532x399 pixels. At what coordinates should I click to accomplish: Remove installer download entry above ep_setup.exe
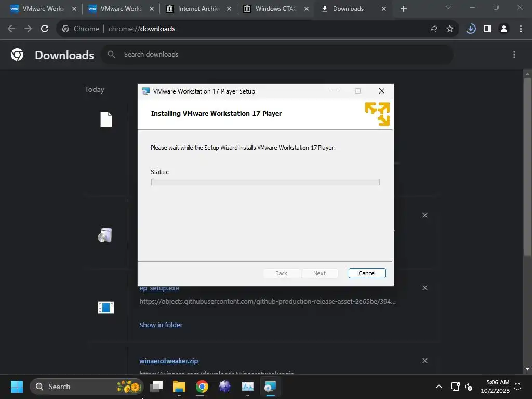pos(425,215)
